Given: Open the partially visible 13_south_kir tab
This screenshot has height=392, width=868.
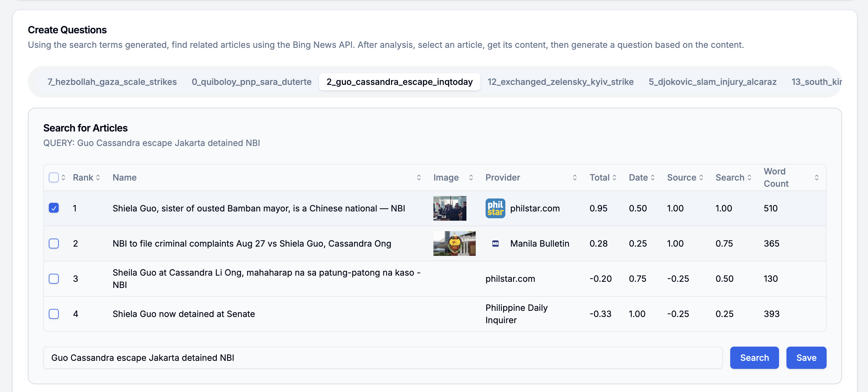Looking at the screenshot, I should 816,82.
